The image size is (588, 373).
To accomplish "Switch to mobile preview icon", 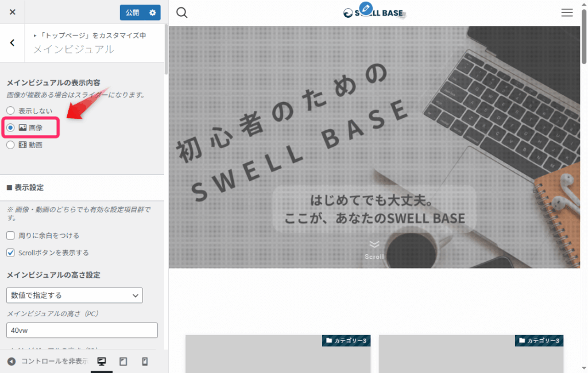I will coord(145,362).
